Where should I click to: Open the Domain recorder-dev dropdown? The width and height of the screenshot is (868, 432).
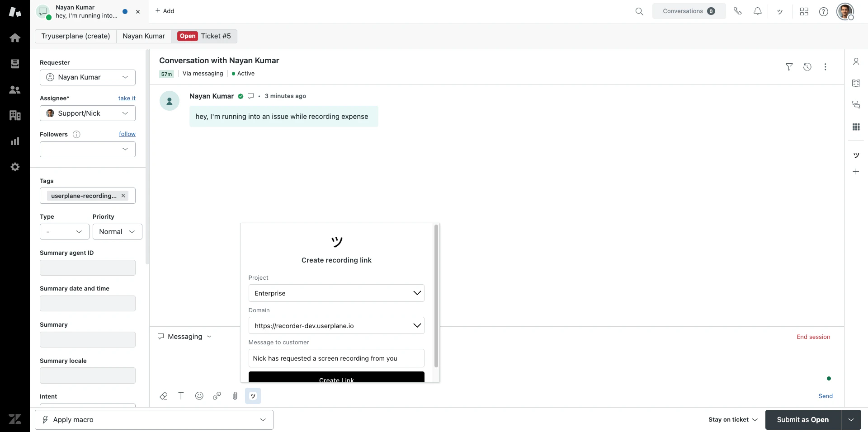tap(336, 326)
